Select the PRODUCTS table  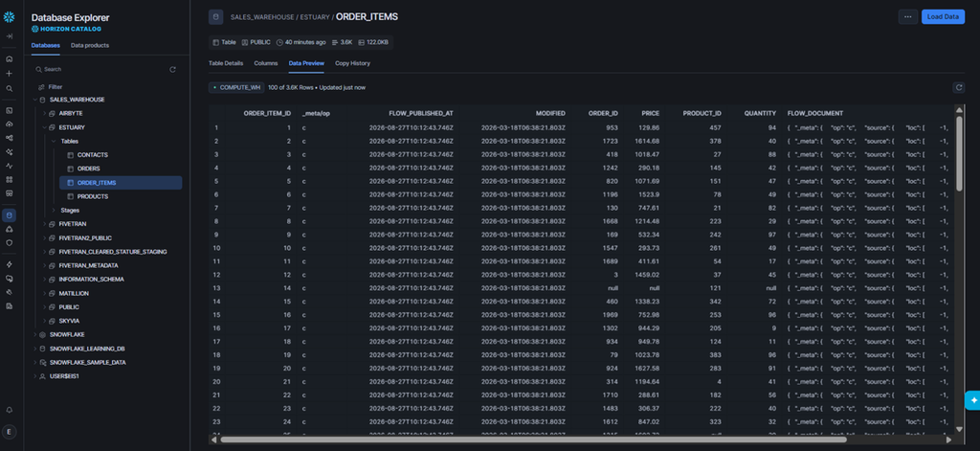[x=93, y=196]
